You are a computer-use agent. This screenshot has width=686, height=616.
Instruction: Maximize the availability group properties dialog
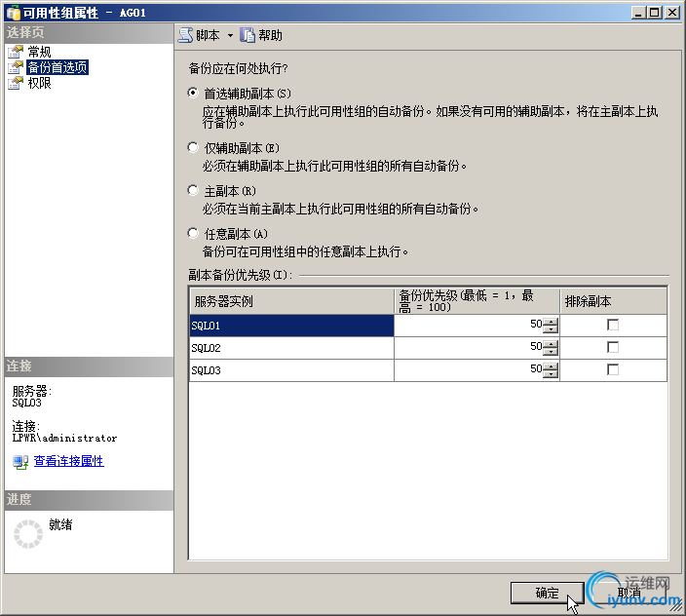click(655, 13)
